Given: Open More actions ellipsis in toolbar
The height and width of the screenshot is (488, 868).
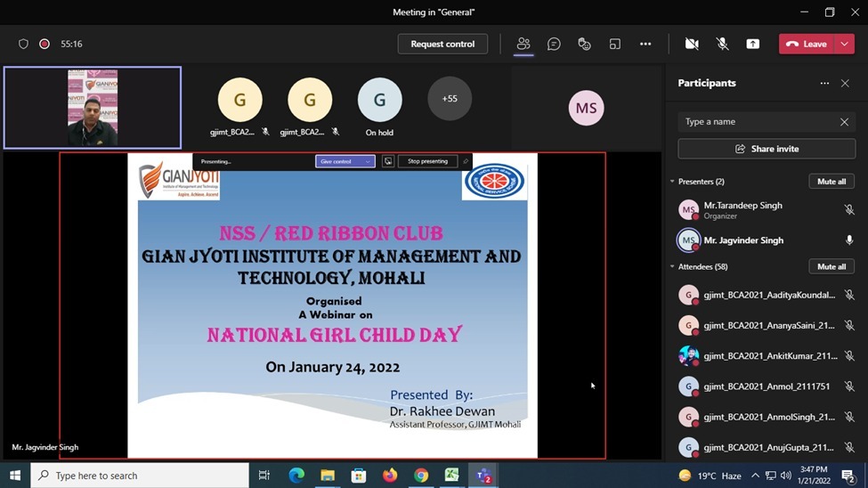Looking at the screenshot, I should tap(645, 44).
